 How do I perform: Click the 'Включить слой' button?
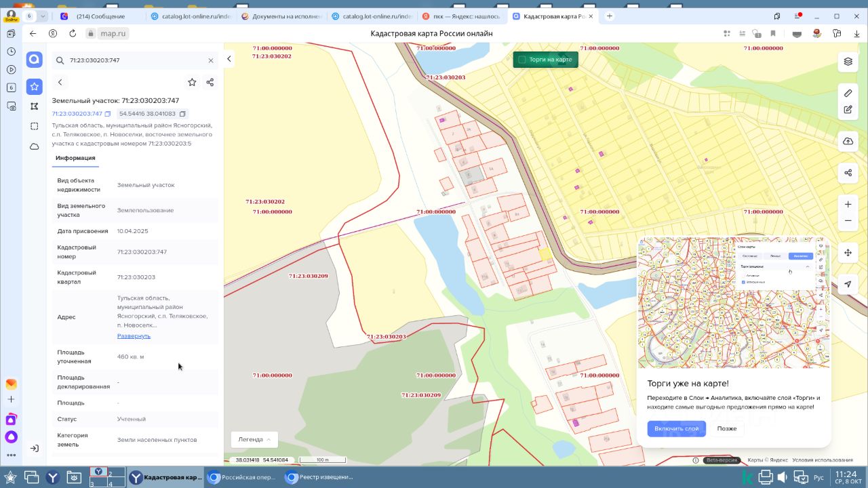coord(676,428)
